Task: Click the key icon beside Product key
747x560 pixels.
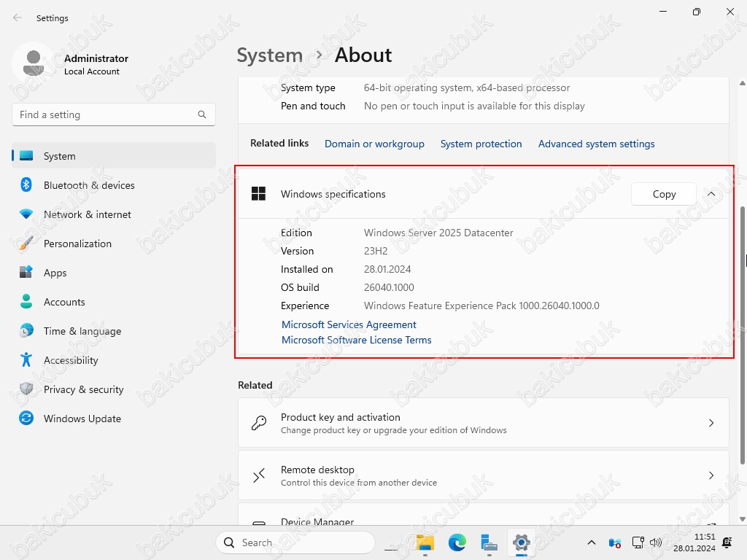Action: (259, 423)
